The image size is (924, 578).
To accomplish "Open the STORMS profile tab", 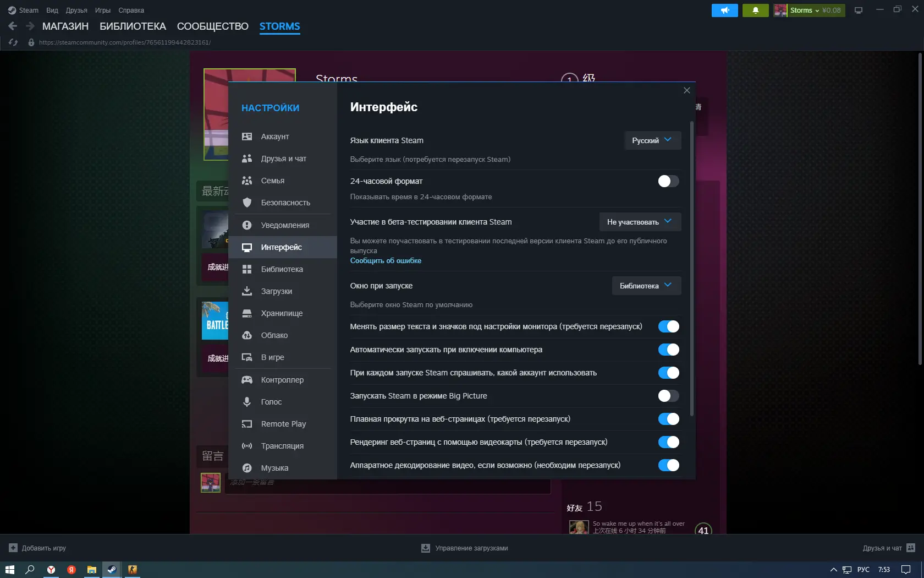I will click(279, 26).
